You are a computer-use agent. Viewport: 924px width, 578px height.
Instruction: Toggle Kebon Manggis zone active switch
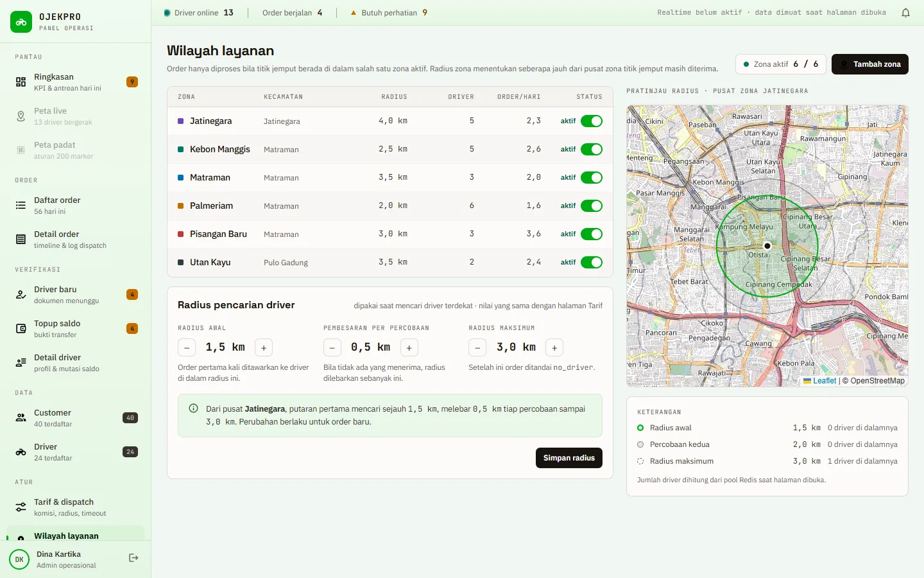point(592,150)
